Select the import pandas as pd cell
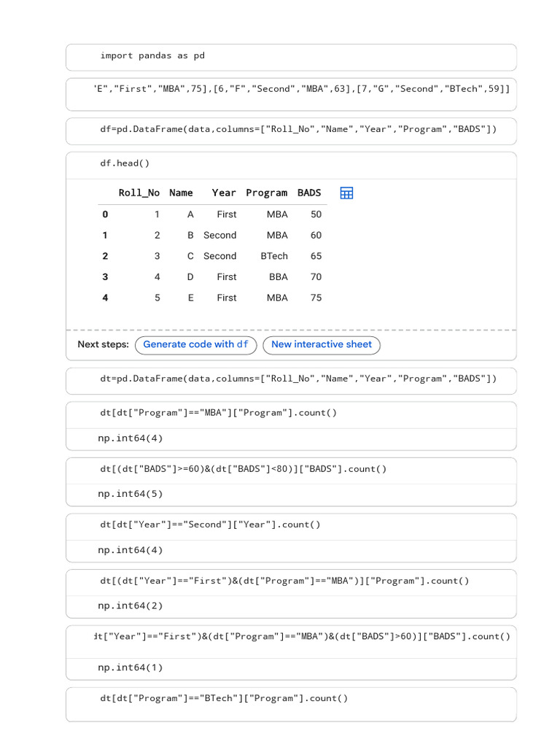Screen dimensions: 560x747 point(291,57)
